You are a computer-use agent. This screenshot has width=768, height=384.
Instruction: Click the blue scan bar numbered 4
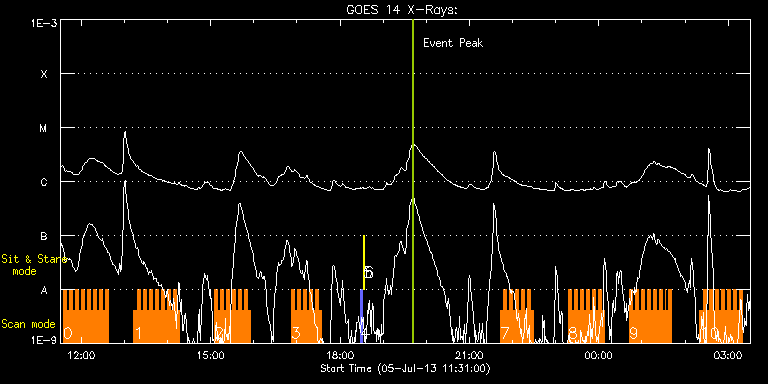tap(361, 316)
